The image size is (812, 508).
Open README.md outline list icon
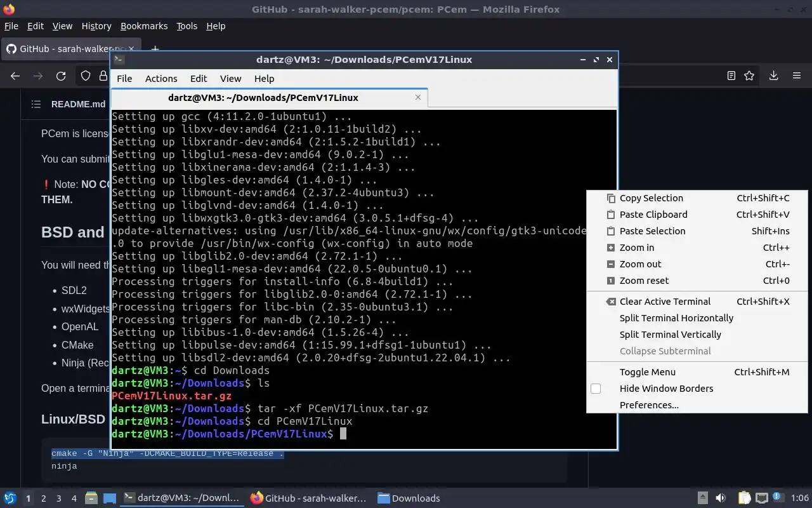[36, 104]
